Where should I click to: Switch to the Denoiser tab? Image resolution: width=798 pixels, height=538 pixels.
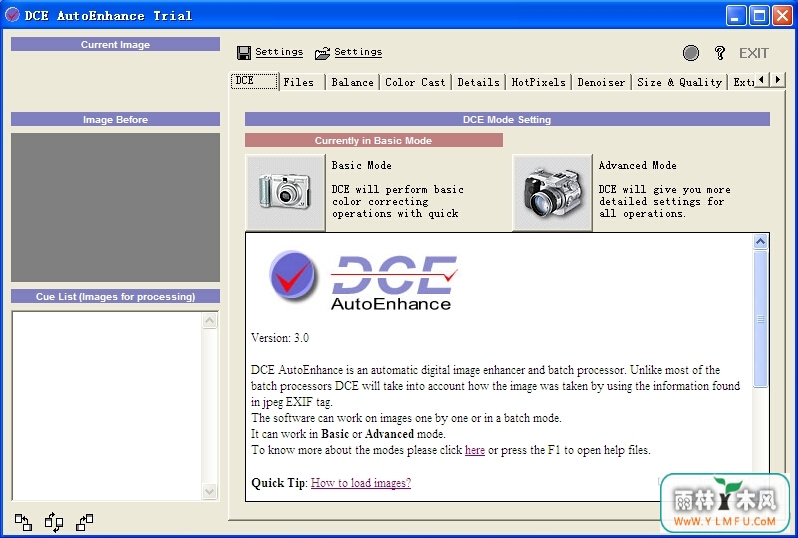[601, 82]
